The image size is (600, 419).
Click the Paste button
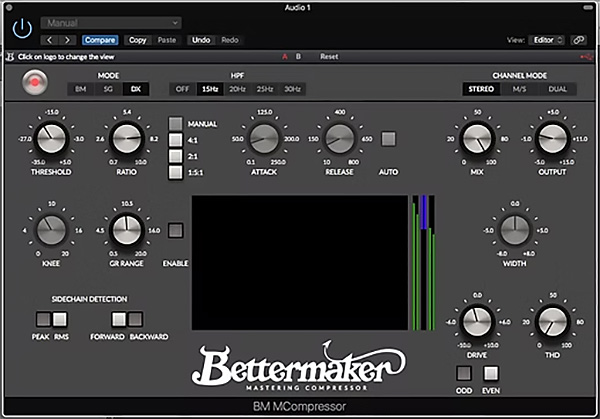[167, 40]
